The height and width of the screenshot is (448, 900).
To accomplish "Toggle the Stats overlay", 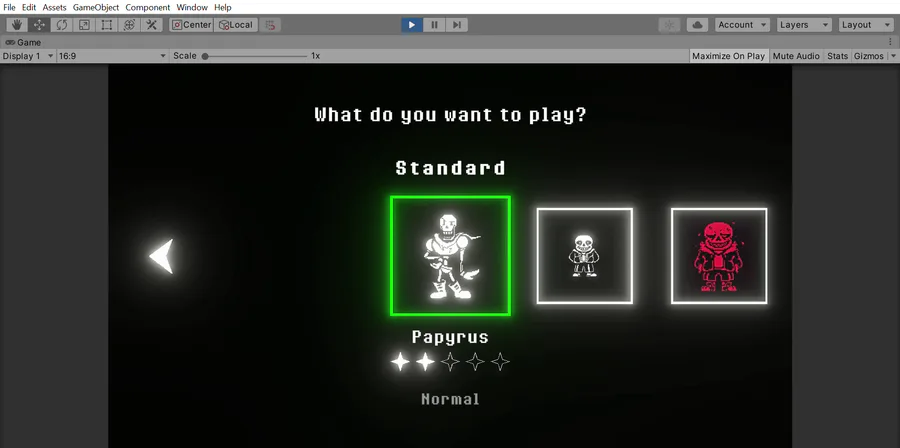I will coord(837,56).
